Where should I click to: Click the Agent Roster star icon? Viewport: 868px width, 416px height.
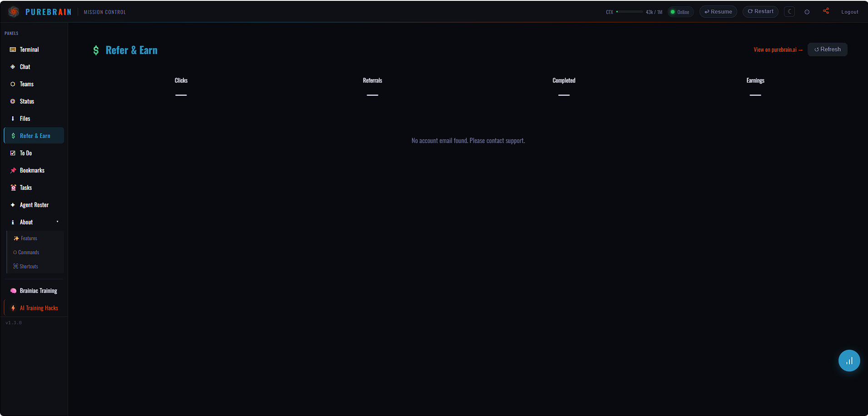pos(13,205)
